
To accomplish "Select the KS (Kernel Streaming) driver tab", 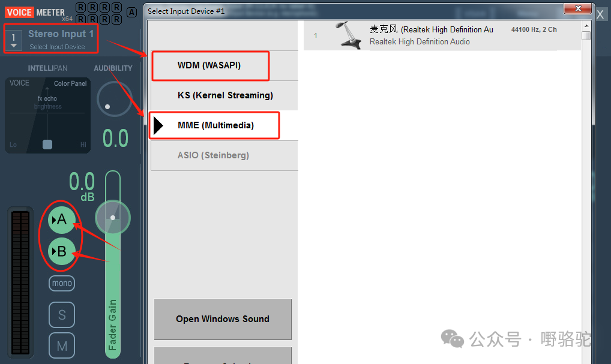I will point(224,95).
